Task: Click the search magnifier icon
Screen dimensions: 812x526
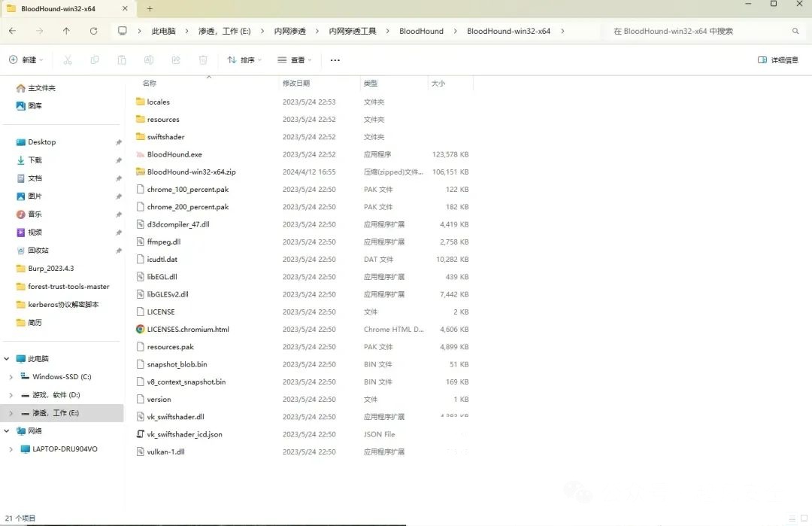Action: point(795,31)
